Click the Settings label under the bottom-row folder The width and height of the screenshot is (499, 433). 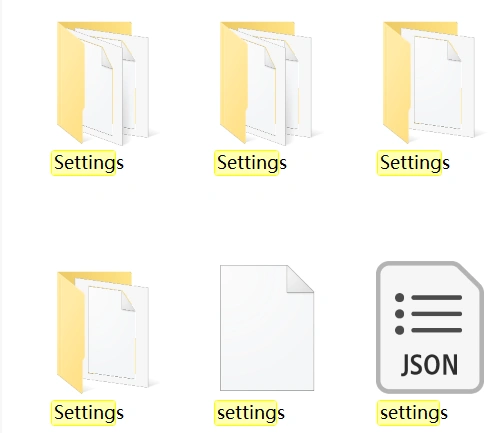point(89,413)
